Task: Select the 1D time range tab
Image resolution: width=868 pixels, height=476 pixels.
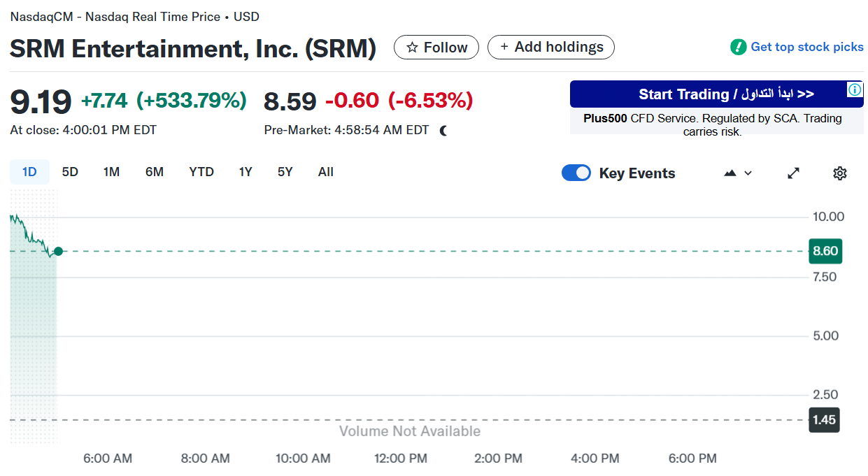Action: (x=29, y=172)
